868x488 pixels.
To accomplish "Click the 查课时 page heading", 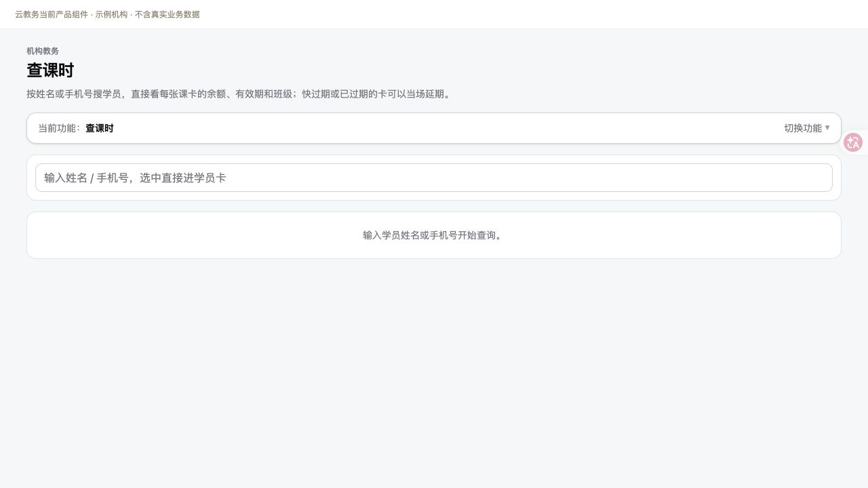I will pos(50,70).
